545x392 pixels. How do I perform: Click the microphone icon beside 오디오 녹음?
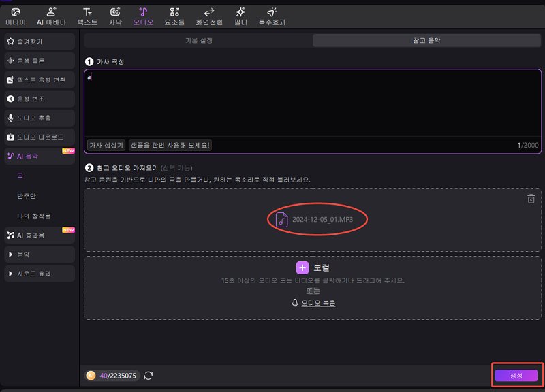coord(295,303)
